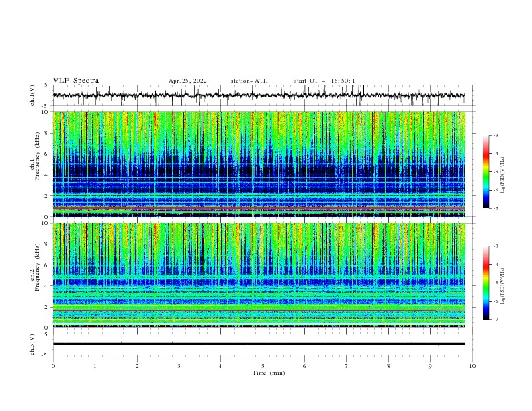
Task: Click the "8" kHz tick on ch.1 spectrogram
Action: [x=47, y=133]
